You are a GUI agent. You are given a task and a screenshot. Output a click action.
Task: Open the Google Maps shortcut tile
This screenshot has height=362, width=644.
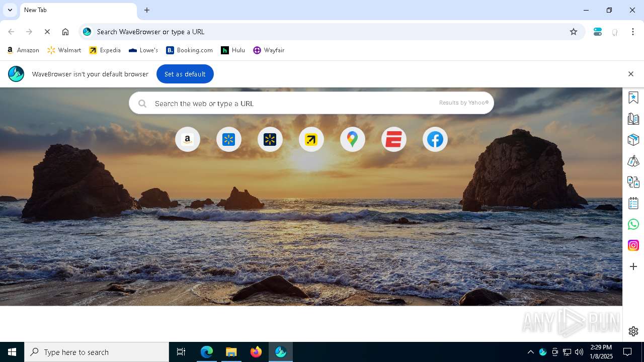353,139
